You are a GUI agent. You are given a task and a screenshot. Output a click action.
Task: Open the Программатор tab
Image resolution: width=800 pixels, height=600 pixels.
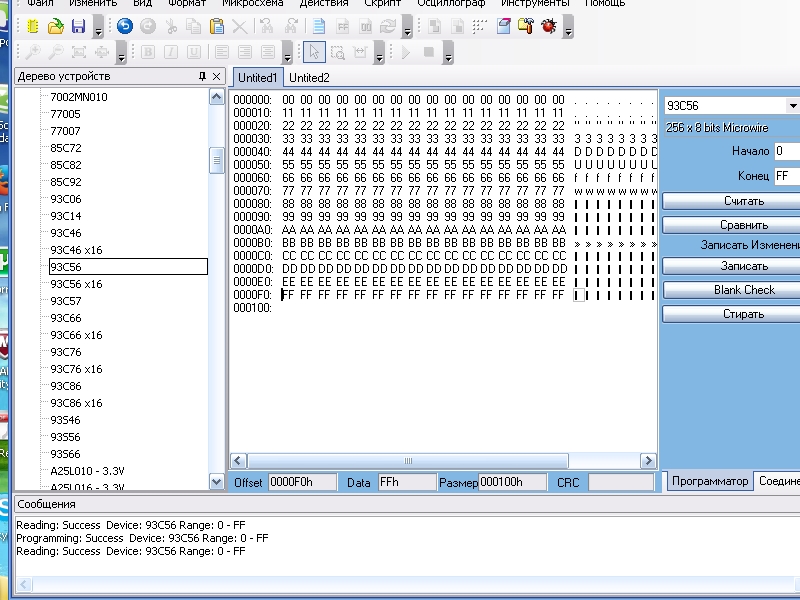(x=709, y=482)
